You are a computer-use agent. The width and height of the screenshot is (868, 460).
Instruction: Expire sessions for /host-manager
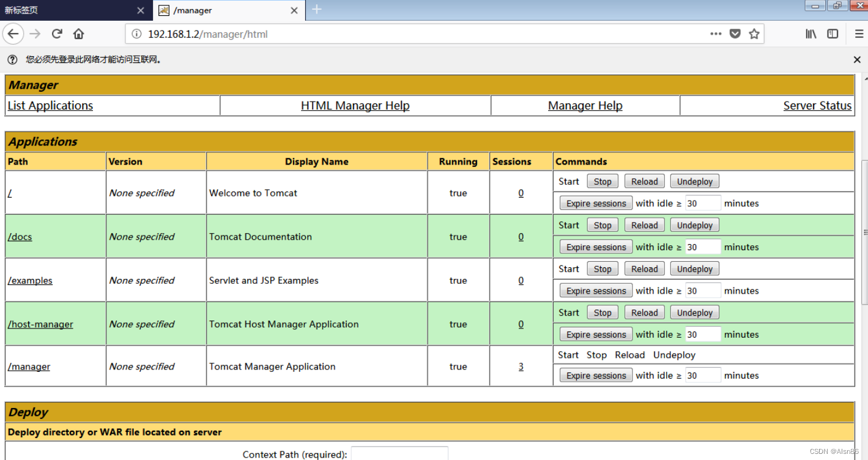pos(596,335)
